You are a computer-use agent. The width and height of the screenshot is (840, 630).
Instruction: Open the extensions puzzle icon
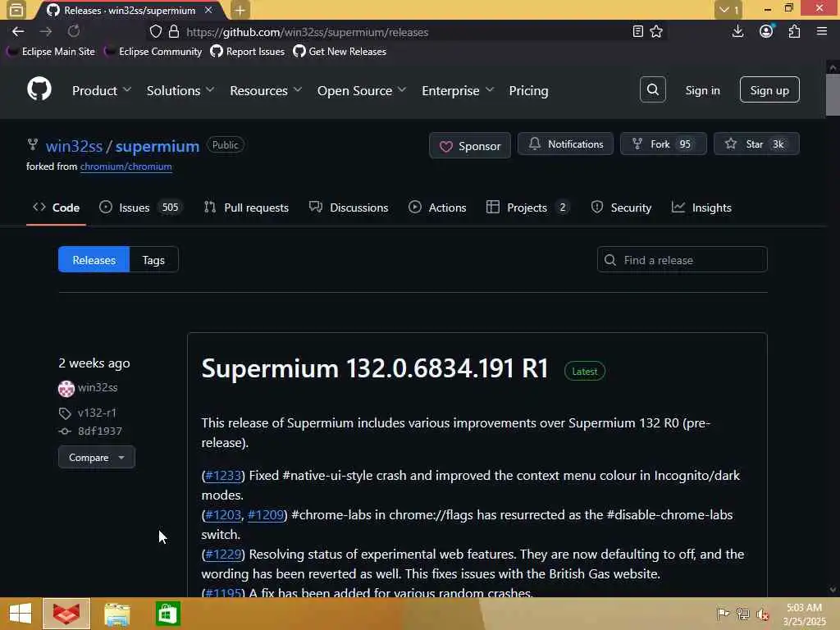point(794,32)
